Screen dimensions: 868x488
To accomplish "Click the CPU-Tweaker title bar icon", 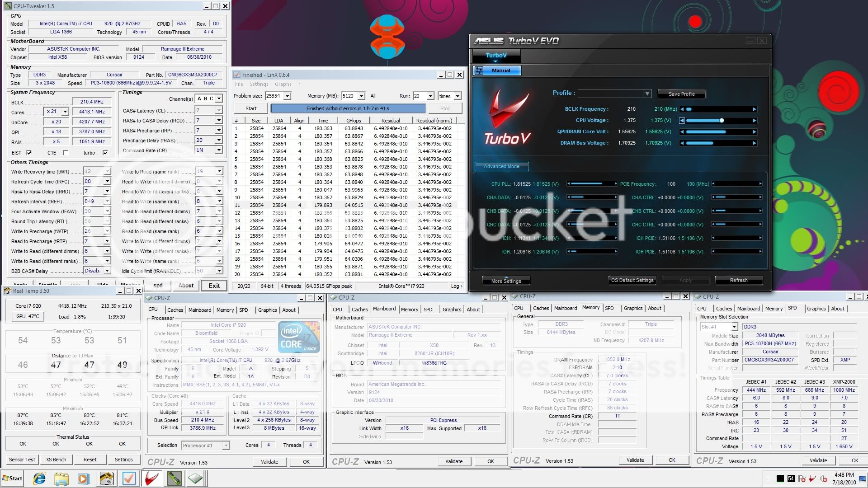I will tap(8, 6).
